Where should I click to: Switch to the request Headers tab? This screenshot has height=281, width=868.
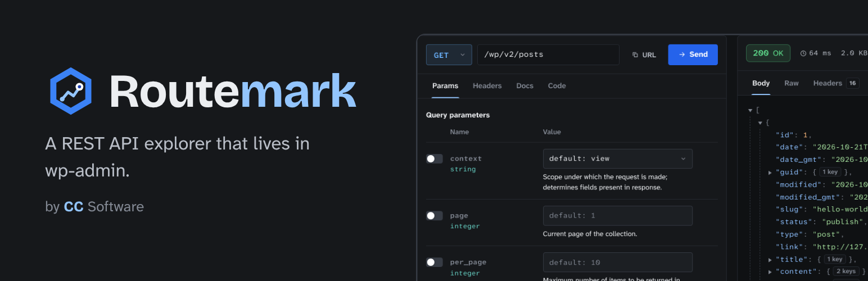click(487, 86)
